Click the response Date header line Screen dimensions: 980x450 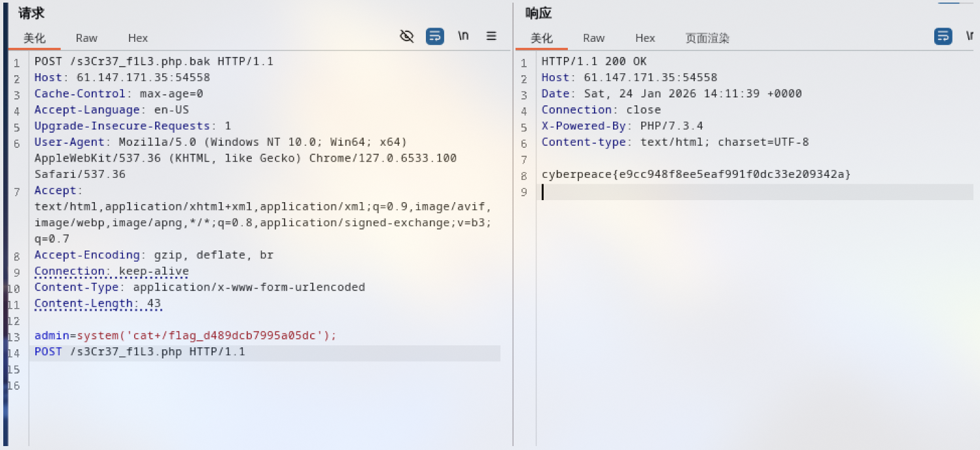click(672, 94)
